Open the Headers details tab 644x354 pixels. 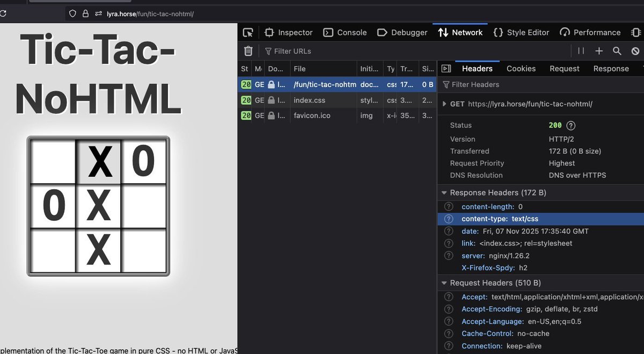tap(477, 68)
